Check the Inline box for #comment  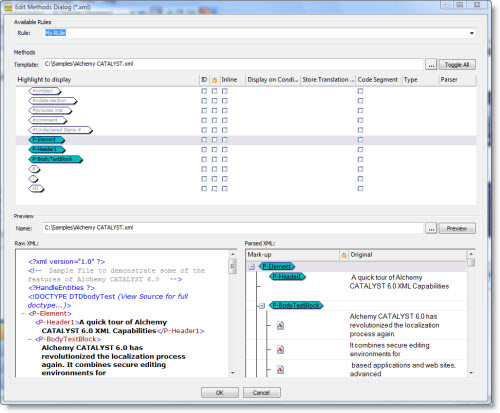click(x=225, y=120)
